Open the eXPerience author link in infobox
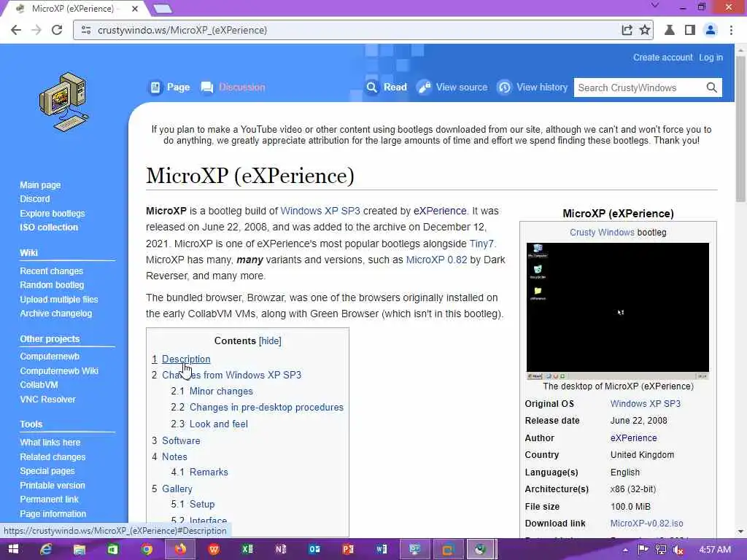The image size is (747, 560). point(633,438)
